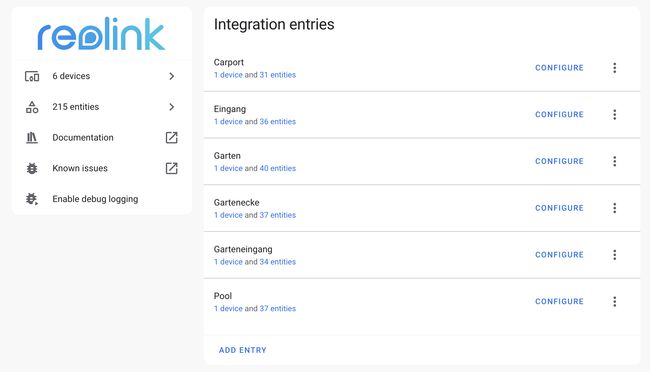This screenshot has width=650, height=372.
Task: Open Garteneingang's 34 entities link
Action: click(278, 262)
